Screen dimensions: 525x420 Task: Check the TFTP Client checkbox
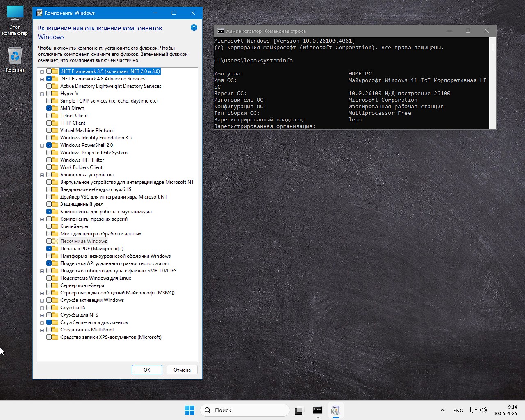click(x=49, y=123)
